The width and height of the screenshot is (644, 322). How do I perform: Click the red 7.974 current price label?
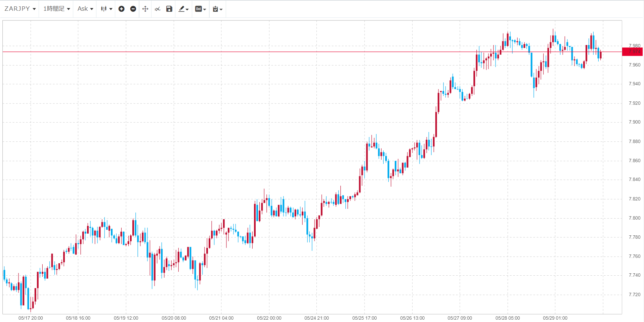click(633, 52)
